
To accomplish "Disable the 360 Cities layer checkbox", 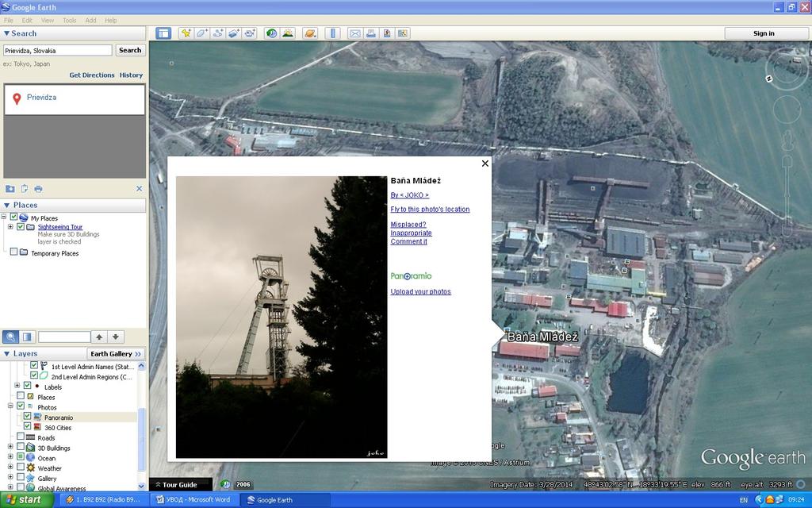I will pyautogui.click(x=28, y=426).
